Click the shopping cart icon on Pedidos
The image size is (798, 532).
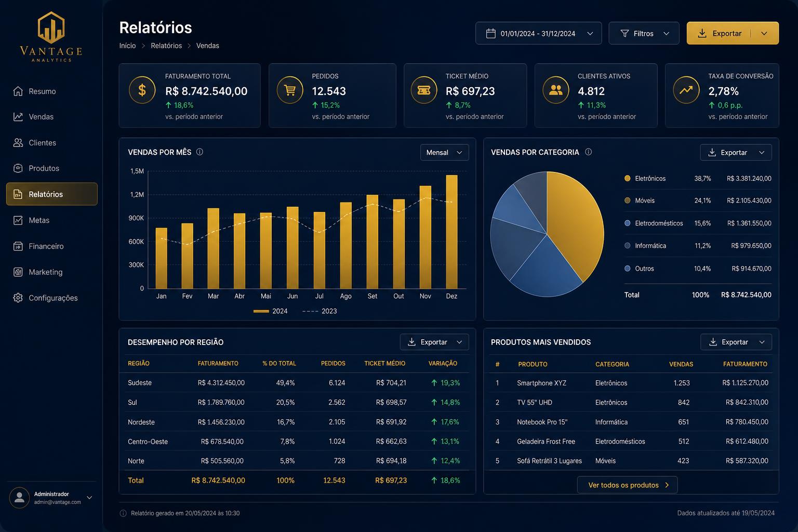pyautogui.click(x=290, y=90)
